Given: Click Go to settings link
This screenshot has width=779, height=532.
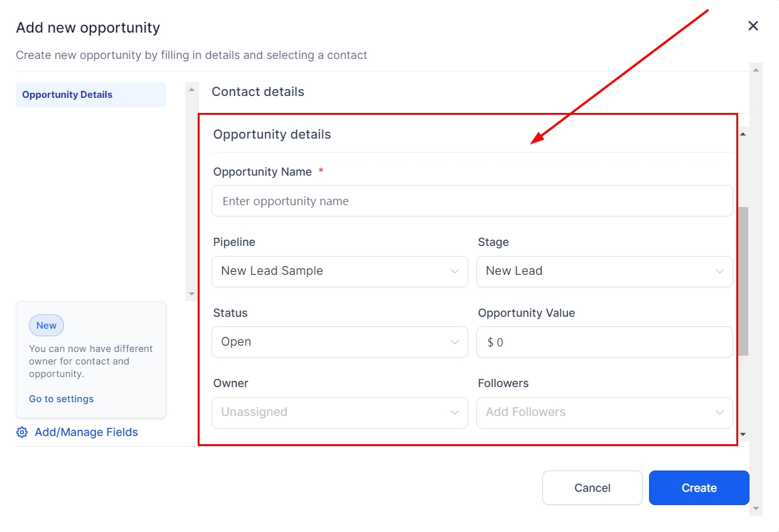Looking at the screenshot, I should click(61, 399).
